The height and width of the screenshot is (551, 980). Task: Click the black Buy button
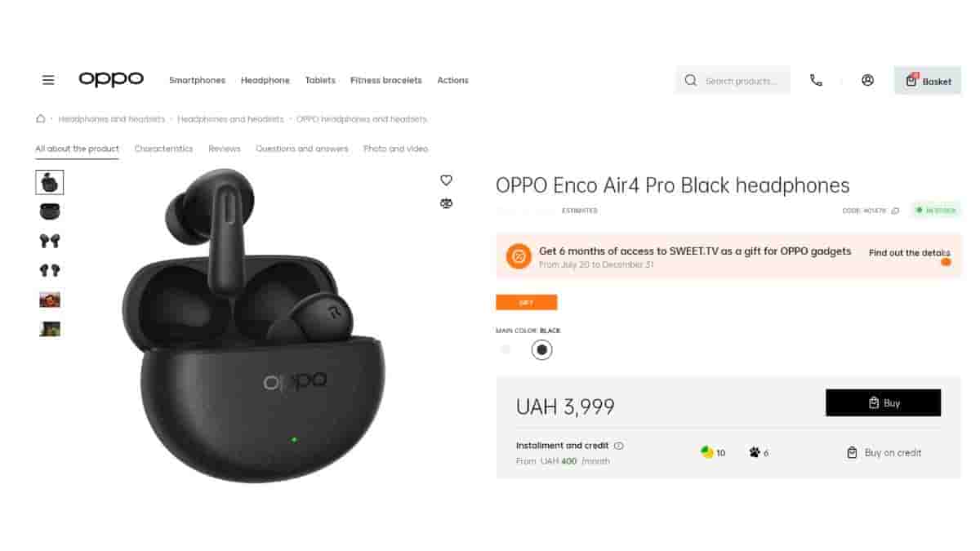[883, 402]
